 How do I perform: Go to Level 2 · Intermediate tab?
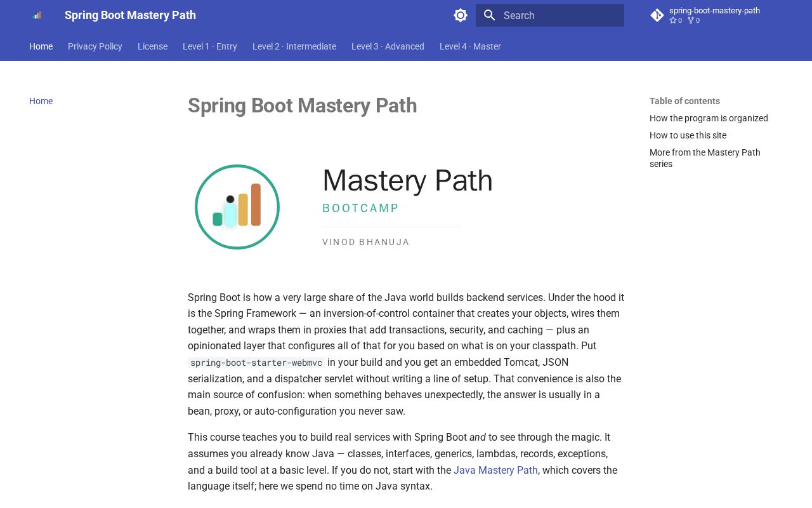click(x=294, y=46)
